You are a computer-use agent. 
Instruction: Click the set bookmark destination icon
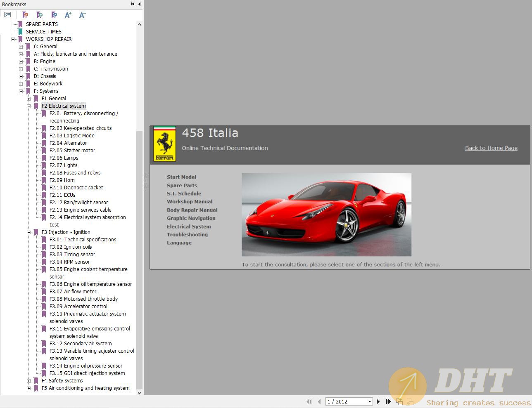[x=54, y=15]
